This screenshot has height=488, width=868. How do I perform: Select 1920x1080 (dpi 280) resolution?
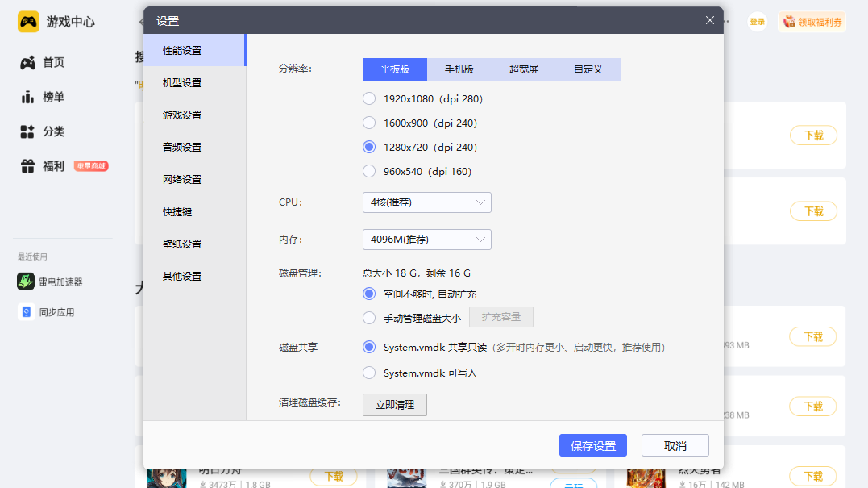click(x=369, y=99)
